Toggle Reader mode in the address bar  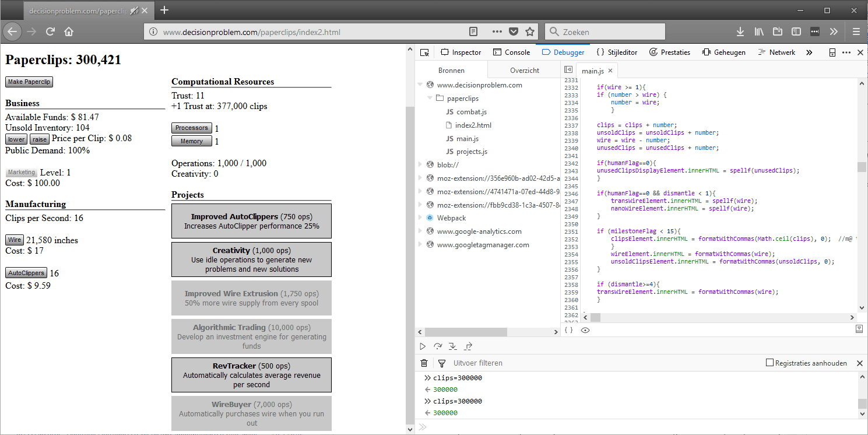pos(473,31)
